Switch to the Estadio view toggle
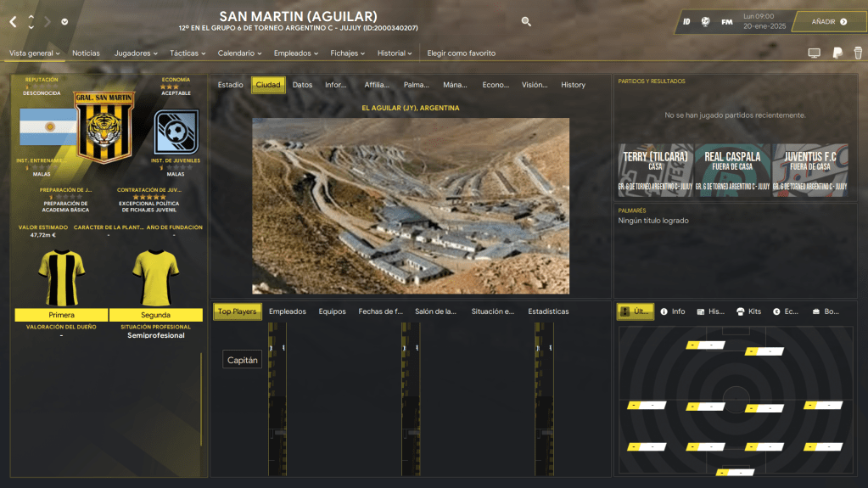Viewport: 868px width, 488px height. (x=230, y=85)
